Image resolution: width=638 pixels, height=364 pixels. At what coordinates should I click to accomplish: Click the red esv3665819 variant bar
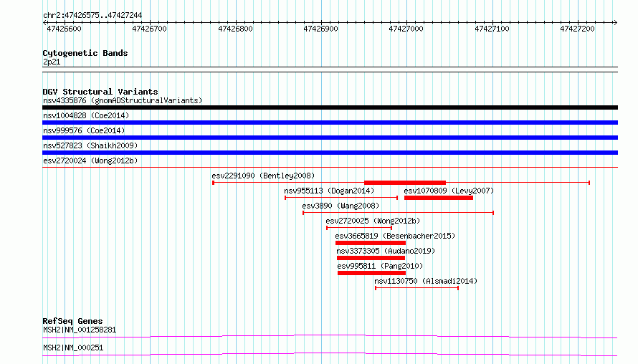tap(371, 243)
